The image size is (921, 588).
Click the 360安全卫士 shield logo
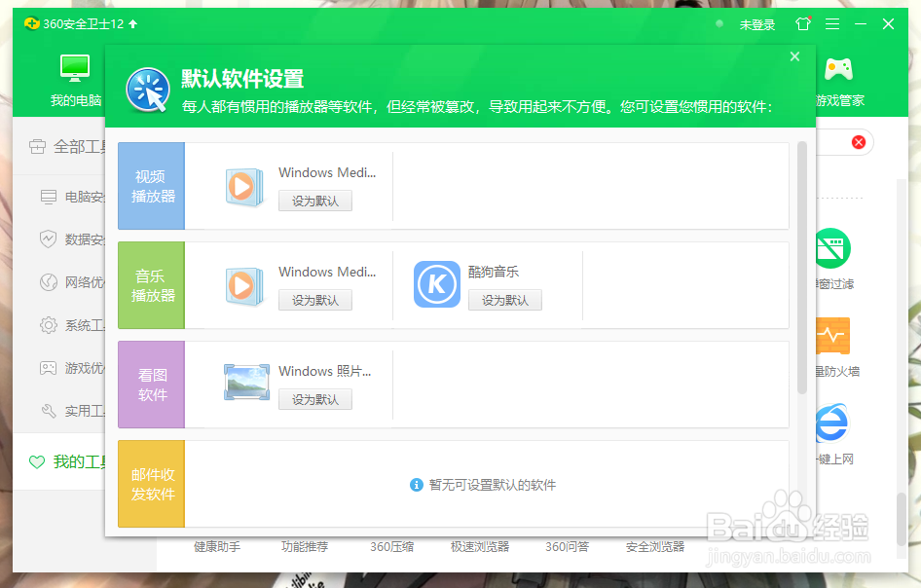coord(30,23)
